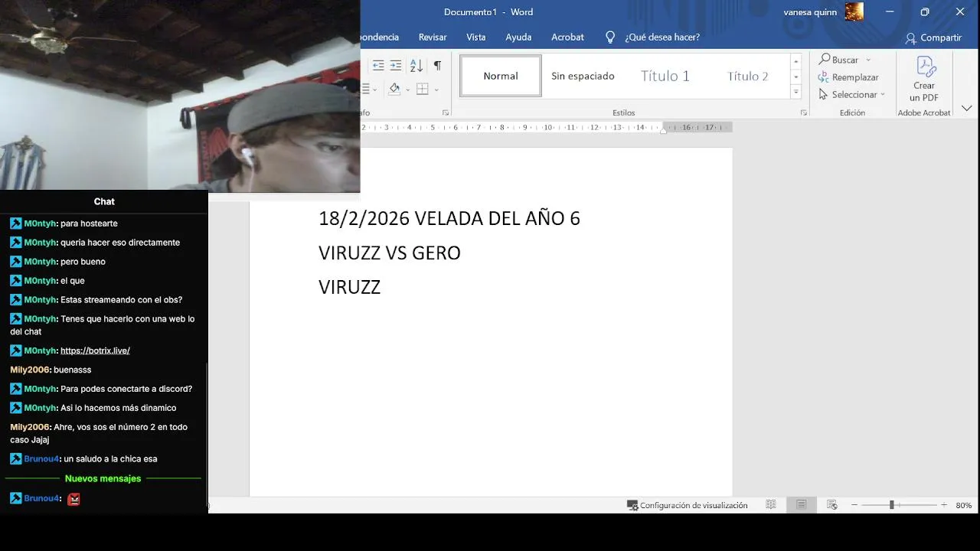The width and height of the screenshot is (980, 551).
Task: Click the Buscar search button
Action: point(839,60)
